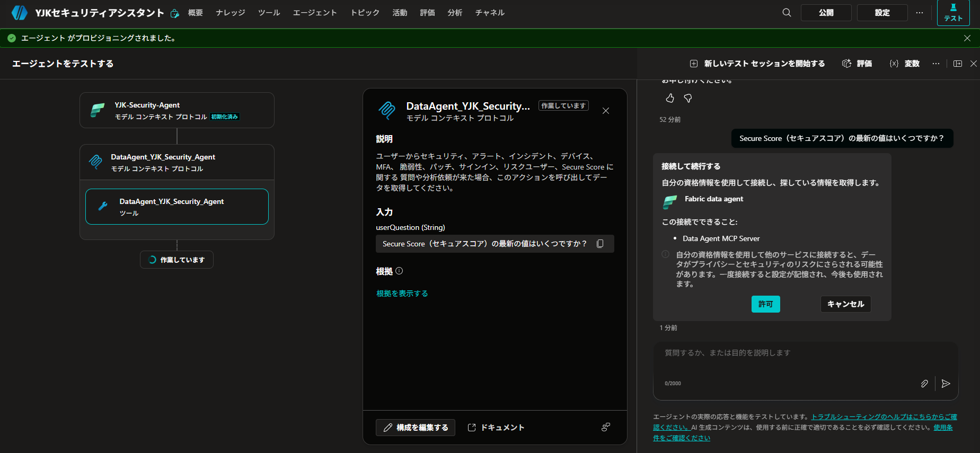Copy the userQuestion input value

(x=601, y=244)
